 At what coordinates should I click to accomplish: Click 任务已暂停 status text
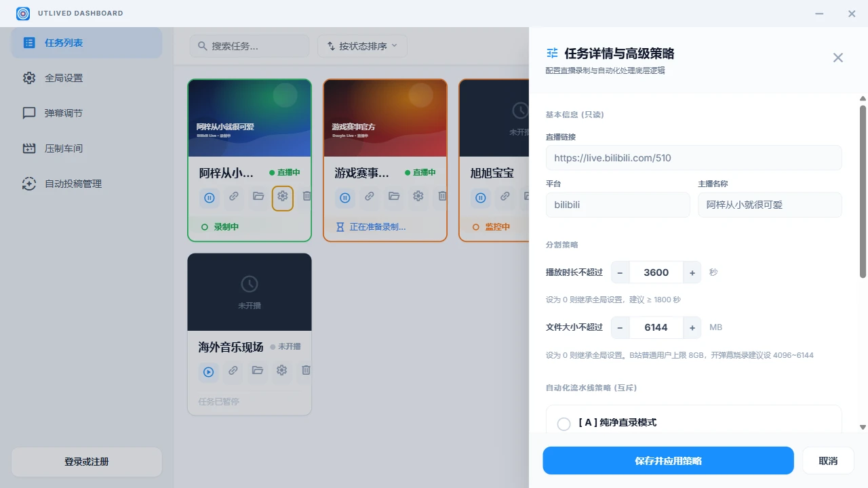pos(218,402)
